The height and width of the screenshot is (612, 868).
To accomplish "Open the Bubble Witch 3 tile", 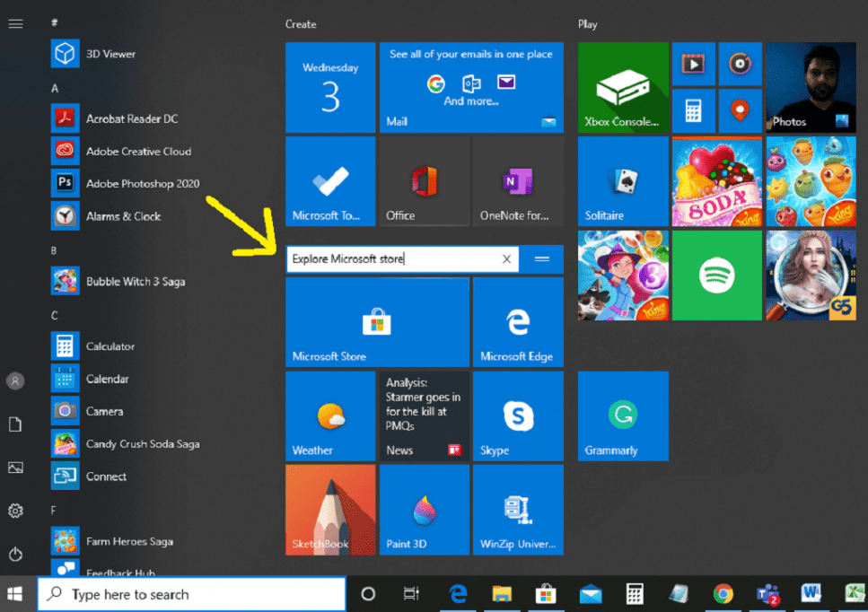I will point(623,275).
